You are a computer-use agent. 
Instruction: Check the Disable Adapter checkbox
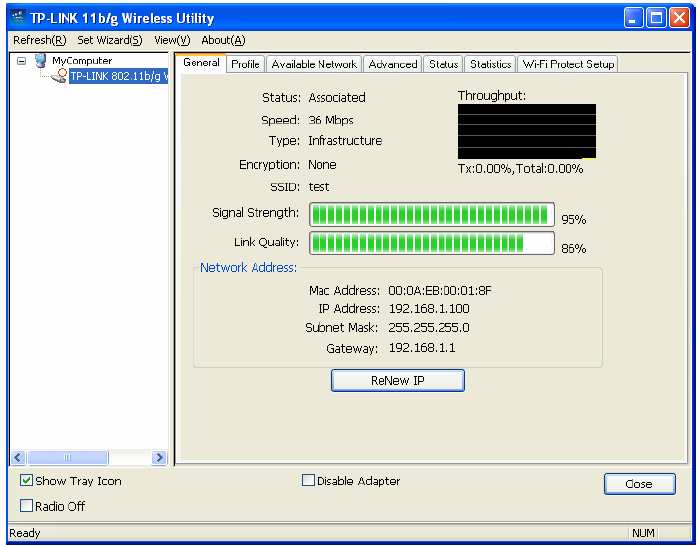coord(308,480)
